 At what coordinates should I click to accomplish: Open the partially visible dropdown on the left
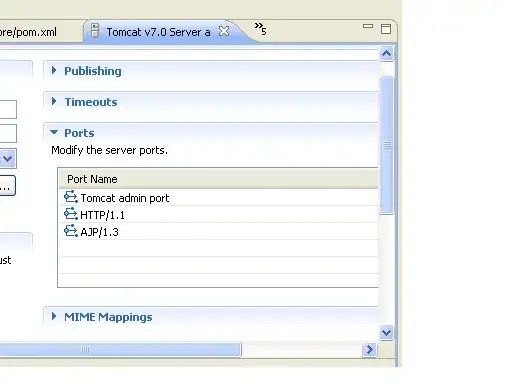(8, 159)
